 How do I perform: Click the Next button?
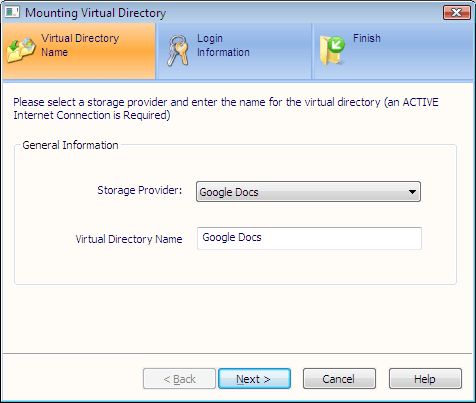click(254, 379)
